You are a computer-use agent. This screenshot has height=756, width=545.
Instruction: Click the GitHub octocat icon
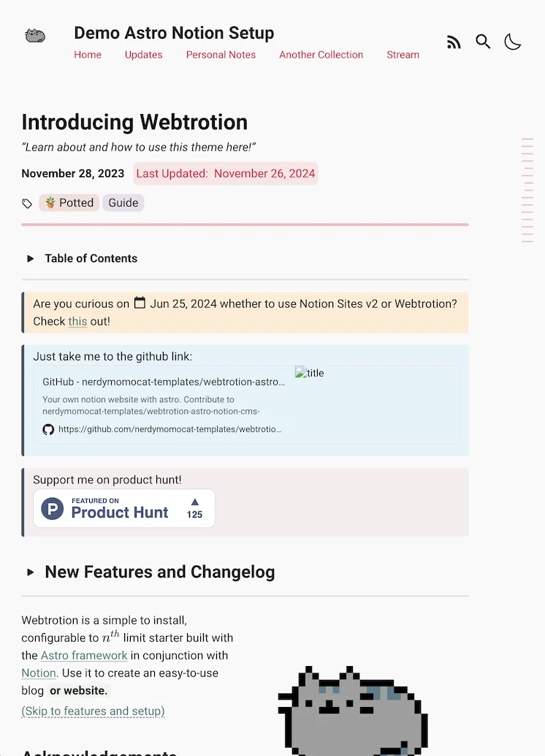[x=48, y=429]
